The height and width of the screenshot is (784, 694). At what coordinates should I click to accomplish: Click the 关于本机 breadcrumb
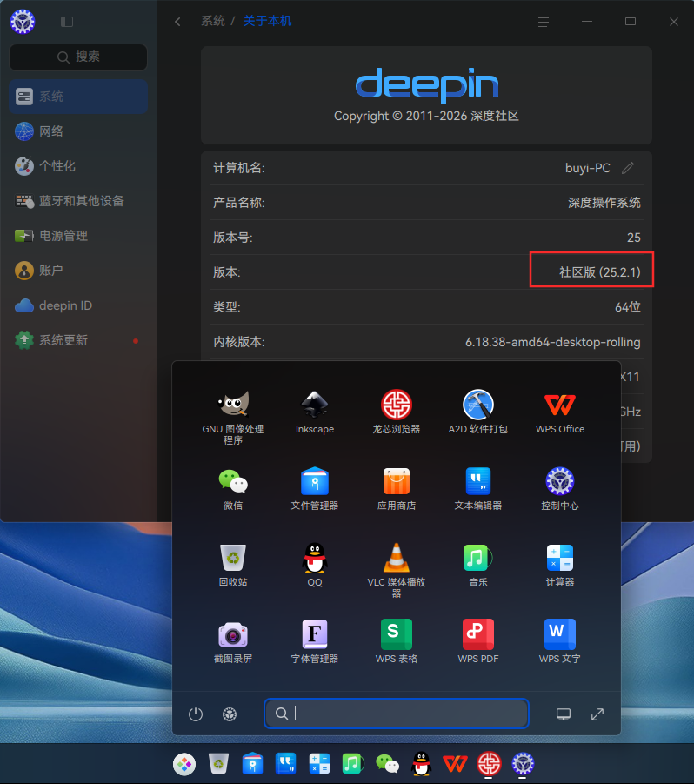coord(267,21)
